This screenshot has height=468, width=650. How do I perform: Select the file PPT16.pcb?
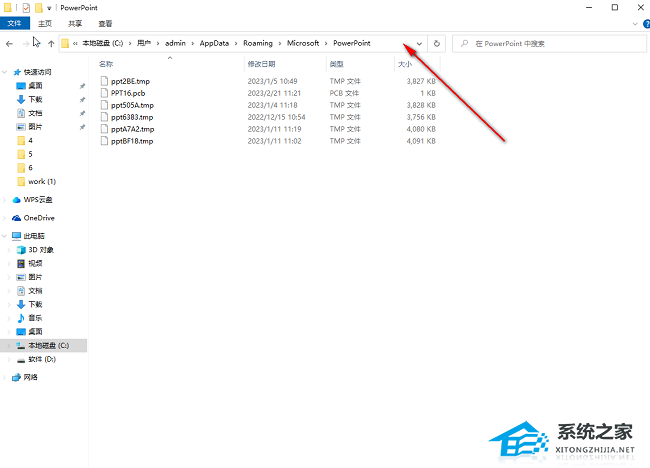(128, 93)
